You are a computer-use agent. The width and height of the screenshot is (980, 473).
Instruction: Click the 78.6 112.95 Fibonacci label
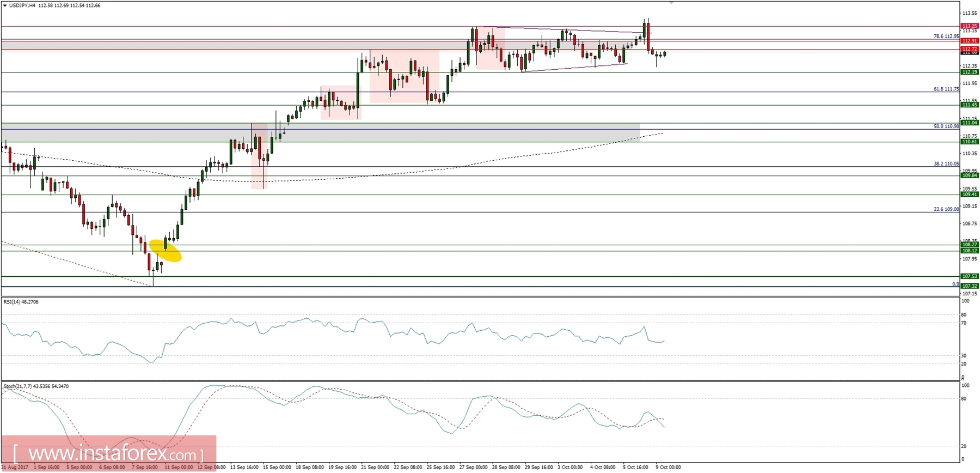pyautogui.click(x=946, y=37)
